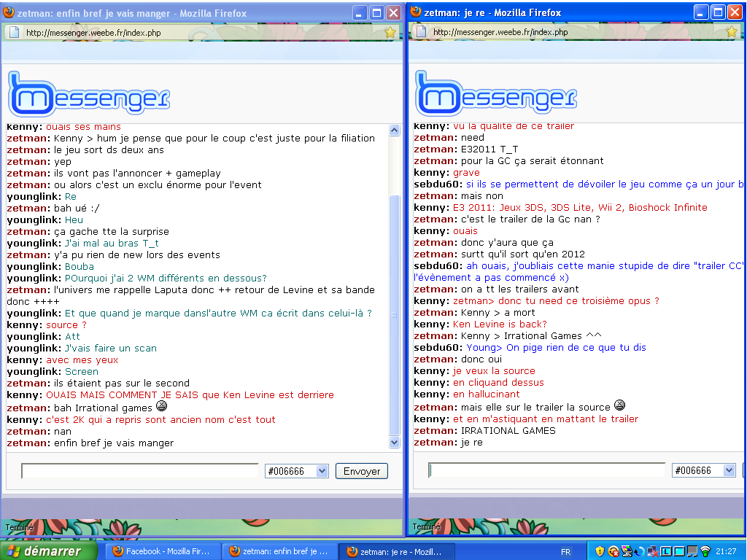Click kenny's message 'en hallucinant'
This screenshot has width=747, height=560.
click(486, 394)
